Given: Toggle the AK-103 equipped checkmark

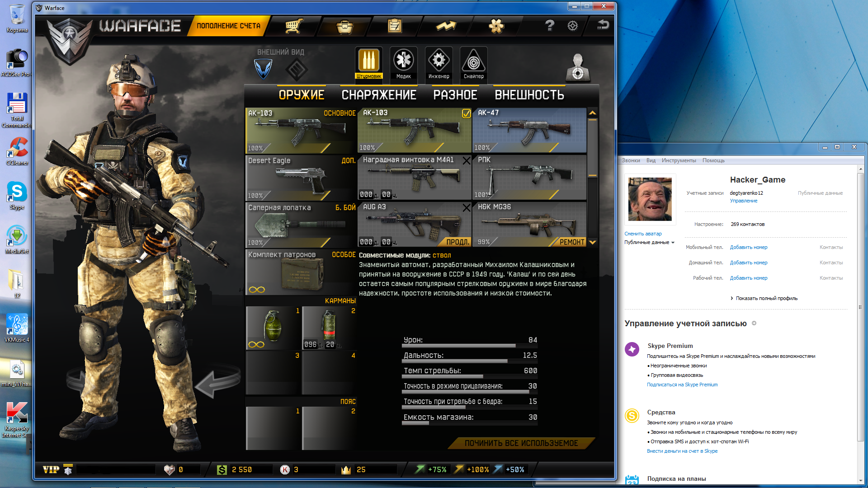Looking at the screenshot, I should pos(466,113).
